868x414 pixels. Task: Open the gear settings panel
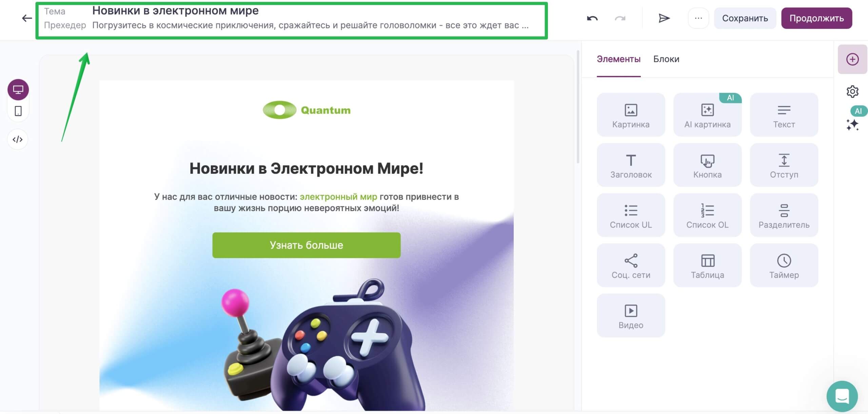(852, 91)
